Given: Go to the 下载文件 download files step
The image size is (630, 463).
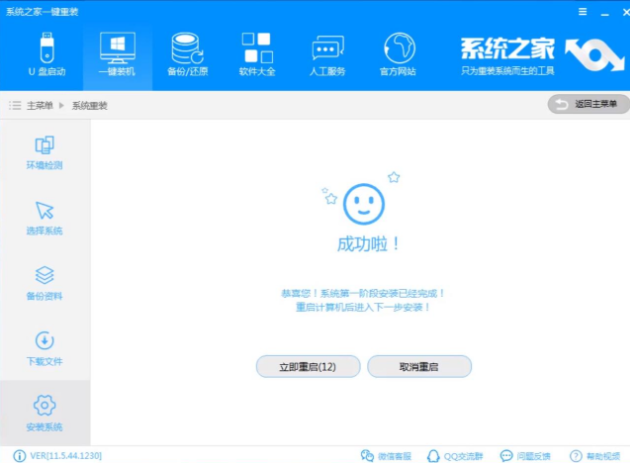Looking at the screenshot, I should (x=44, y=348).
